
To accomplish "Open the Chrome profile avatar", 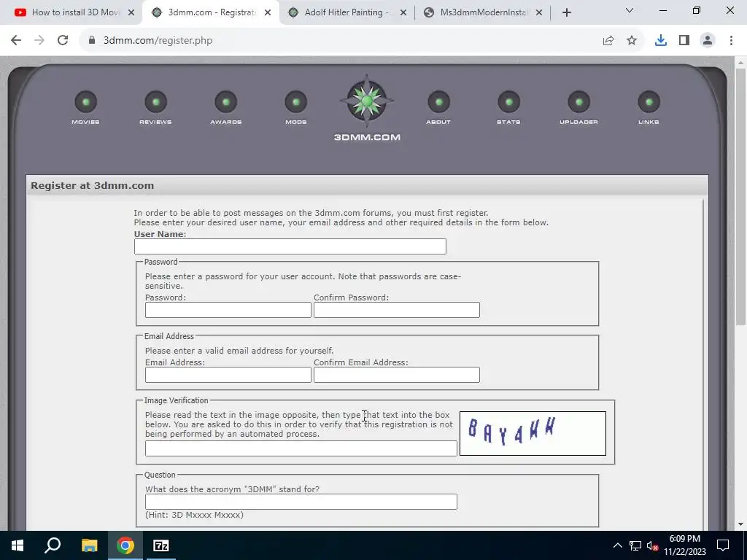I will (708, 41).
